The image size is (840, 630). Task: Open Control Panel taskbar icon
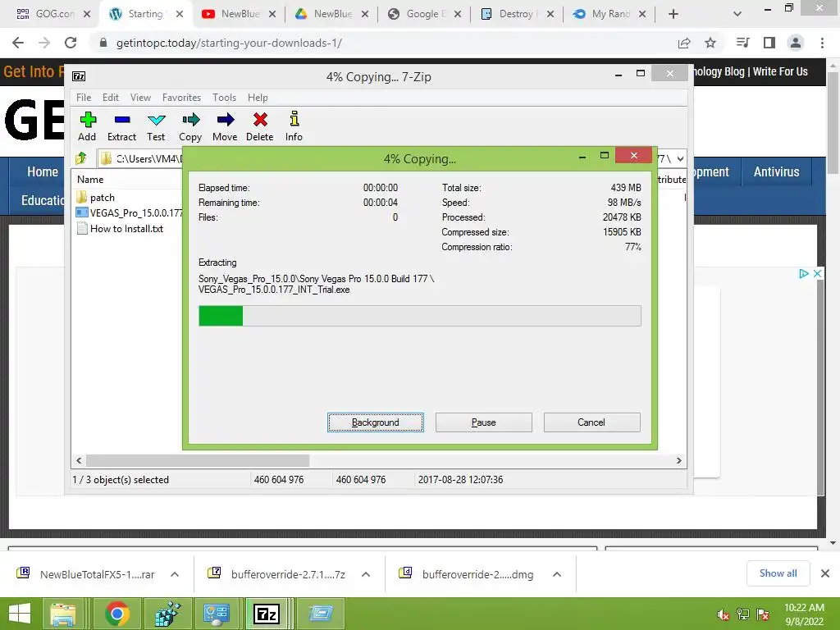click(x=217, y=614)
